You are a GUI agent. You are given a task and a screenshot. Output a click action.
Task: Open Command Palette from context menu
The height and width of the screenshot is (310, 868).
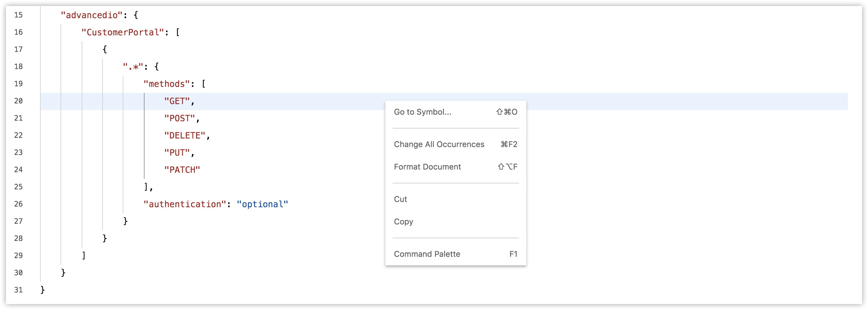coord(456,254)
